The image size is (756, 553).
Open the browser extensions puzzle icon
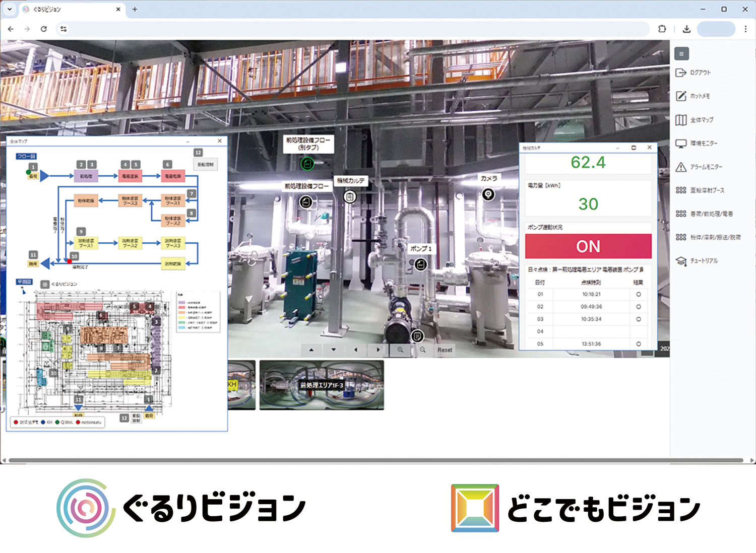click(662, 29)
